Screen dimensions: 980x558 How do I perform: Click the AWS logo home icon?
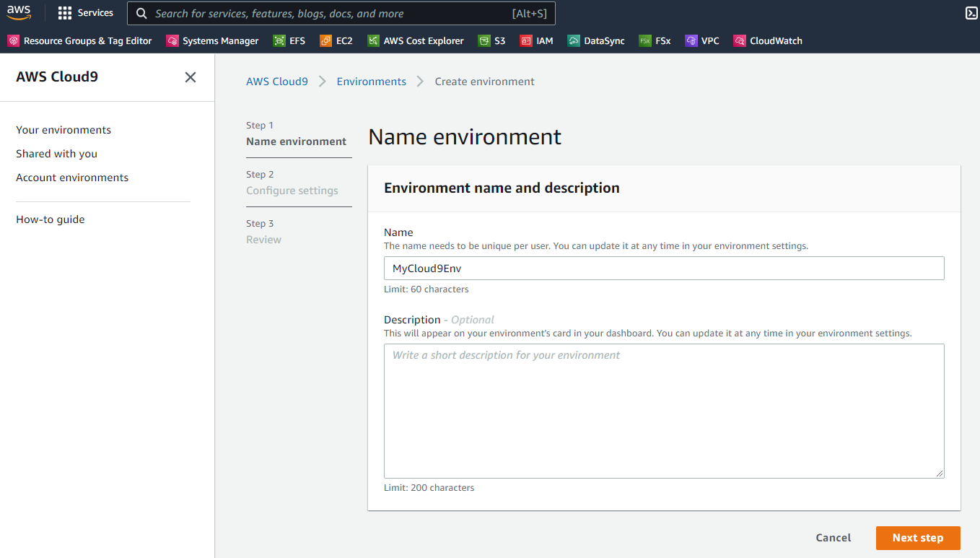tap(19, 13)
